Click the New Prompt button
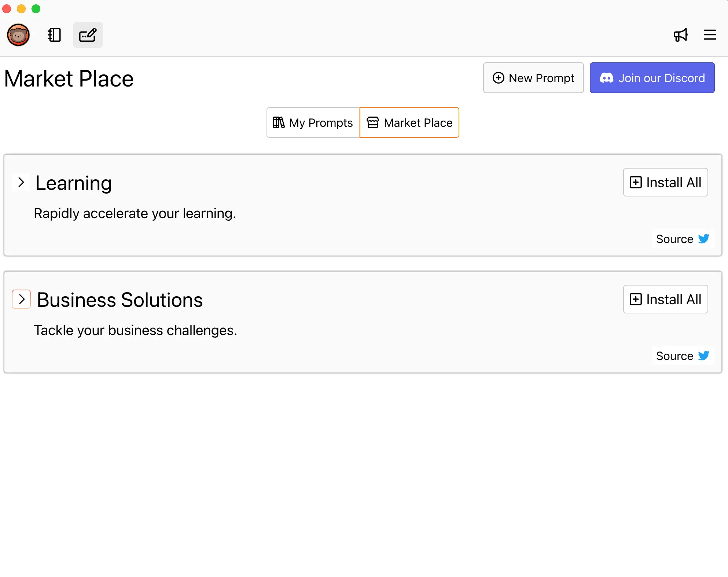Viewport: 728px width, 577px height. [x=533, y=78]
